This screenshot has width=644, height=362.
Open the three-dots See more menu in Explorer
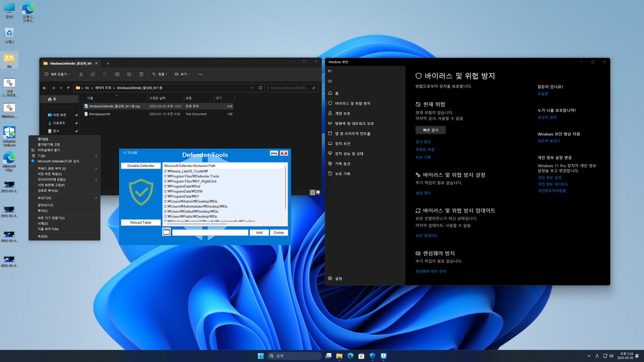point(200,74)
